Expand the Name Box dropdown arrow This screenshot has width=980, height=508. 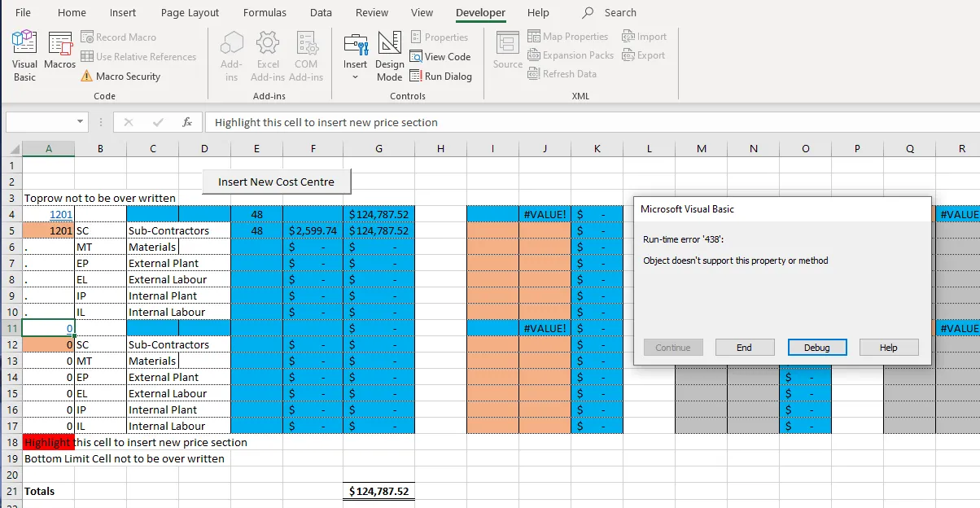(81, 122)
